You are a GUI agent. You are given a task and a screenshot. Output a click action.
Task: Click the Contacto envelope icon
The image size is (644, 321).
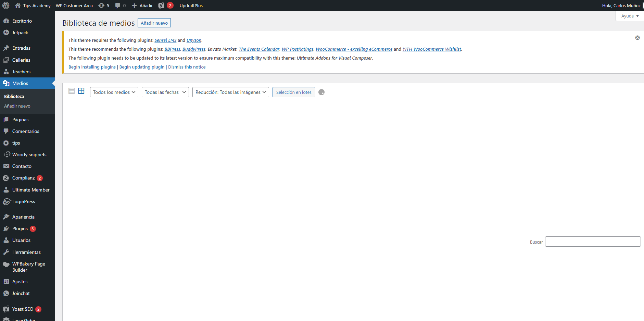(x=6, y=166)
